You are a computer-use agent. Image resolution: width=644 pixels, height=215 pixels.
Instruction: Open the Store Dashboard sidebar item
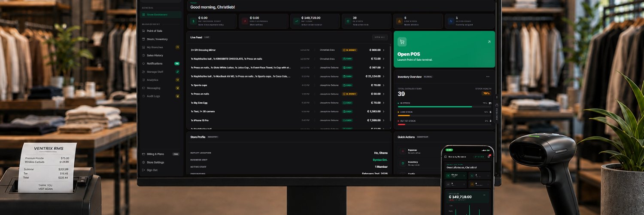pyautogui.click(x=161, y=15)
